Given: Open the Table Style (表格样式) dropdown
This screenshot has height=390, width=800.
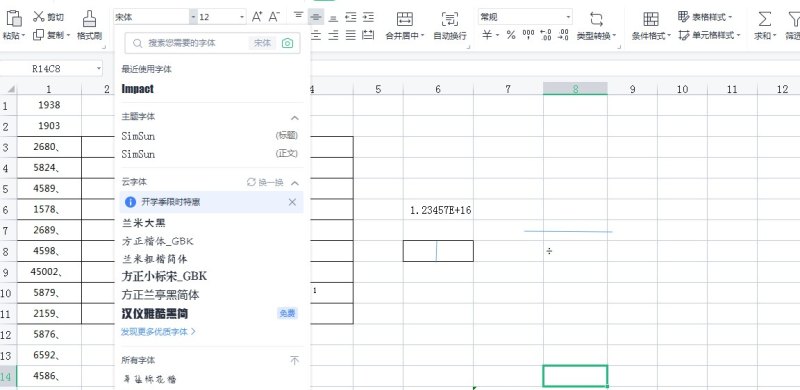Looking at the screenshot, I should [x=706, y=17].
